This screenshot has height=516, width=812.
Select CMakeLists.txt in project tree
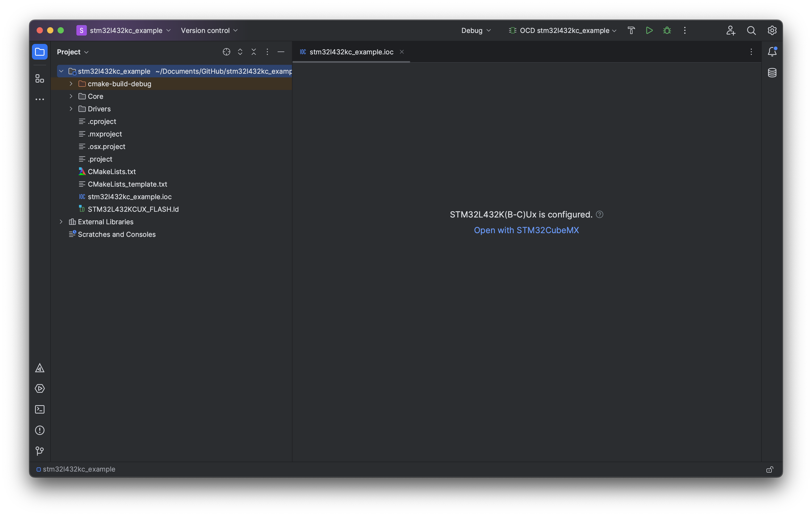point(112,171)
